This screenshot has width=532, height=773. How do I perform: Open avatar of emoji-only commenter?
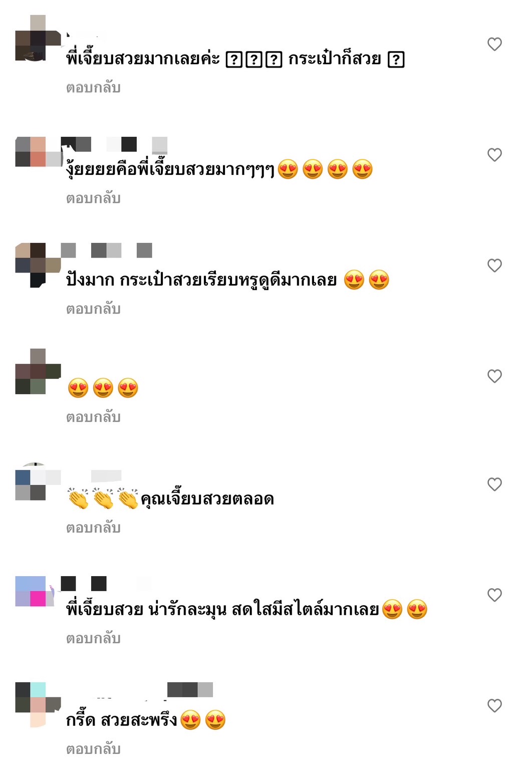38,371
